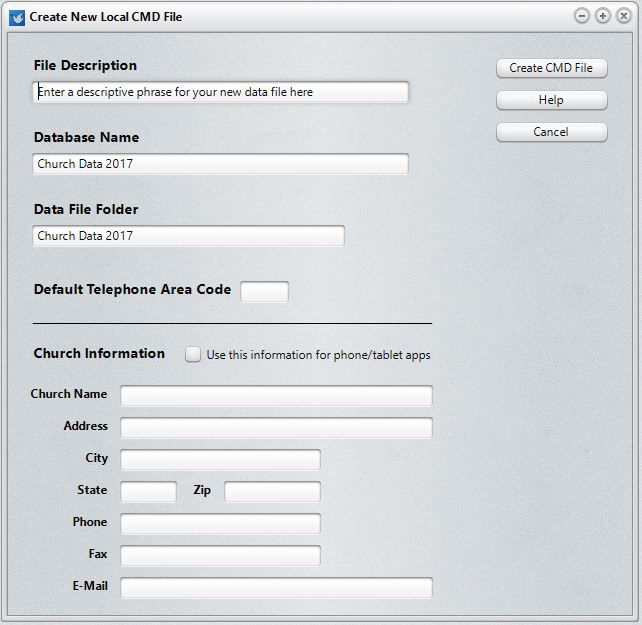Select the Database Name input field
Screen dimensions: 642x625
click(x=220, y=164)
